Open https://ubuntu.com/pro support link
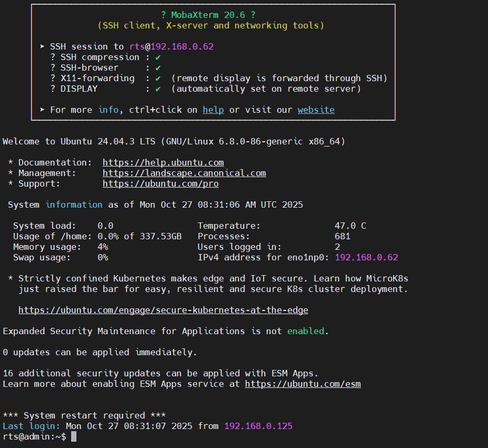 tap(161, 184)
